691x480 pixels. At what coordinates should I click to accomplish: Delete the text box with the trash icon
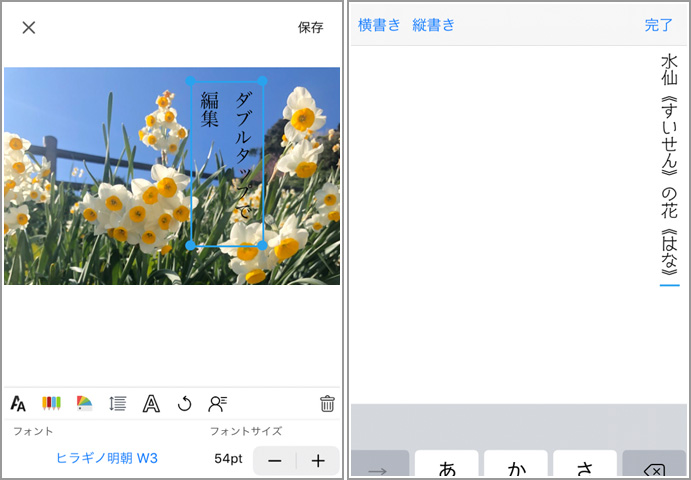coord(327,403)
